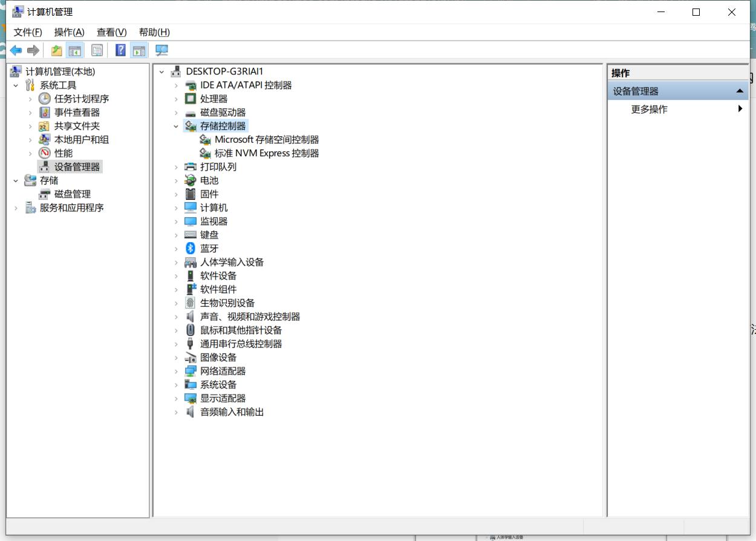This screenshot has height=541, width=756.
Task: Click the gray Forward arrow in toolbar
Action: (x=33, y=50)
